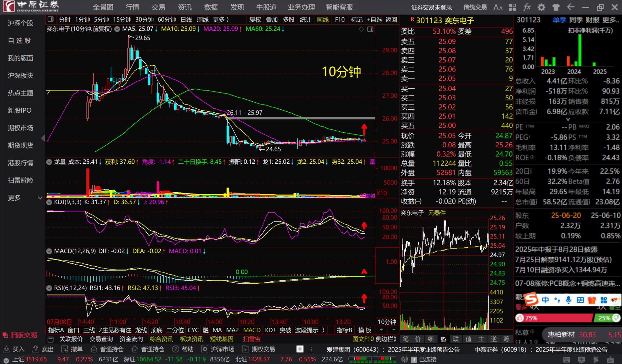
Task: Switch to the 日线 period tab
Action: click(186, 20)
